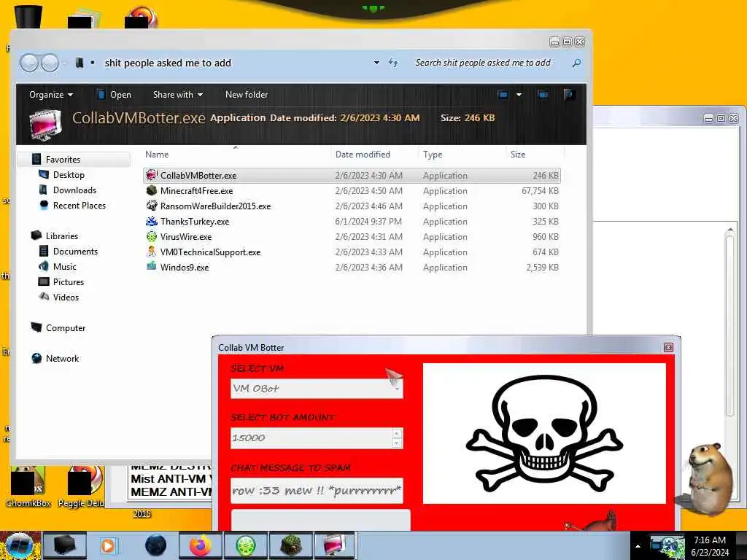Image resolution: width=747 pixels, height=560 pixels.
Task: Open the media player taskbar icon
Action: [109, 545]
